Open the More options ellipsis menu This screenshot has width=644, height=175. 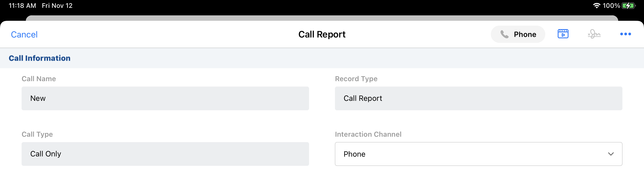[625, 34]
